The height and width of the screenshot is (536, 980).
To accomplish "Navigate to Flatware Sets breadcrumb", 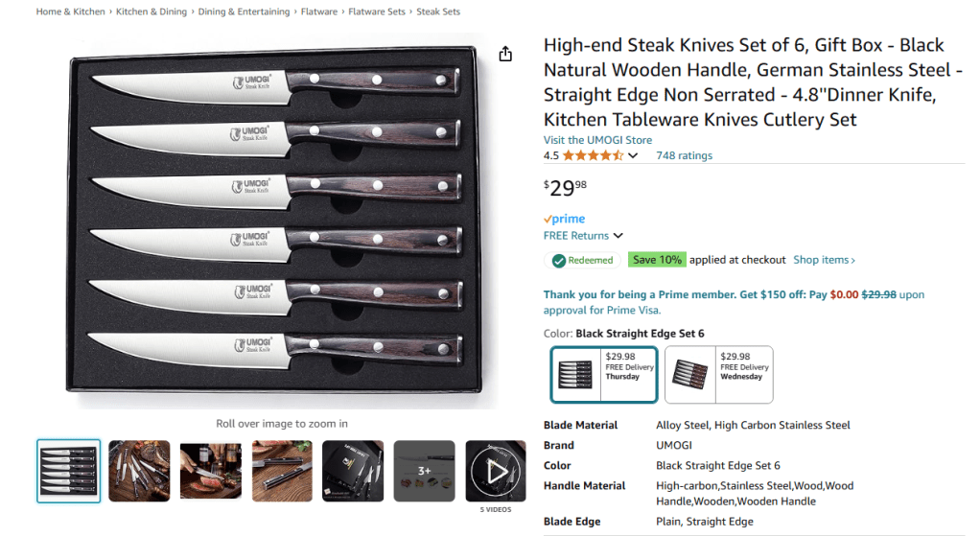I will click(377, 12).
